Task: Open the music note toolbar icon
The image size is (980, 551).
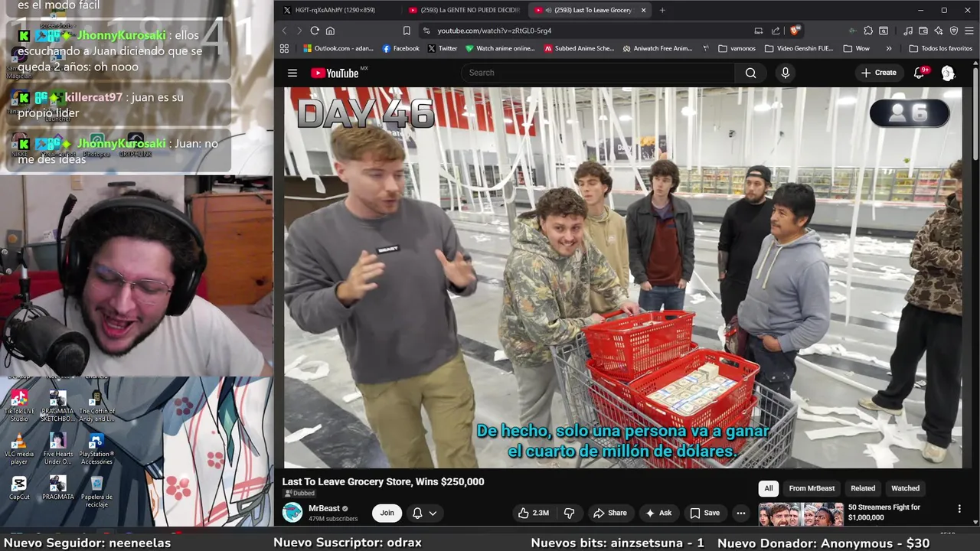Action: tap(908, 31)
